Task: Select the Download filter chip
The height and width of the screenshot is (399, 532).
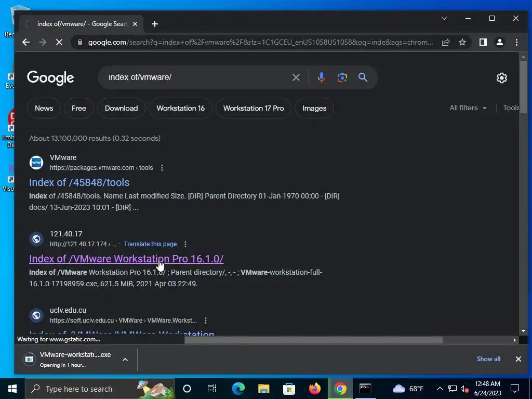Action: tap(121, 108)
